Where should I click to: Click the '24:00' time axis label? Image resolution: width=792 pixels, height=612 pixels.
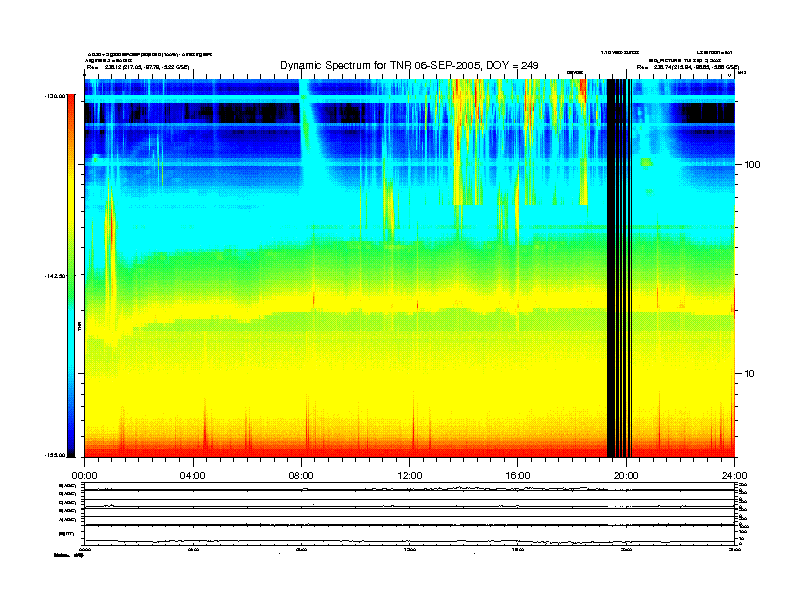click(x=734, y=476)
